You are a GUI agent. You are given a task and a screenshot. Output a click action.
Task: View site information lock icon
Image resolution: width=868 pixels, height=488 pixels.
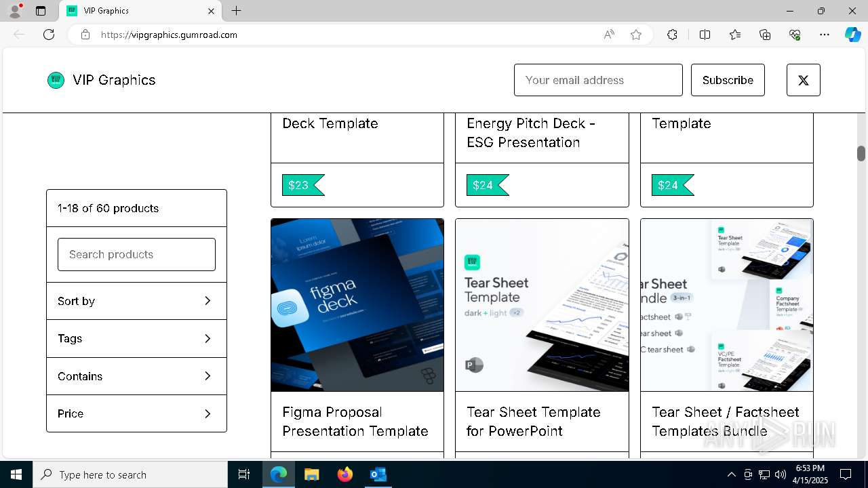pyautogui.click(x=85, y=35)
